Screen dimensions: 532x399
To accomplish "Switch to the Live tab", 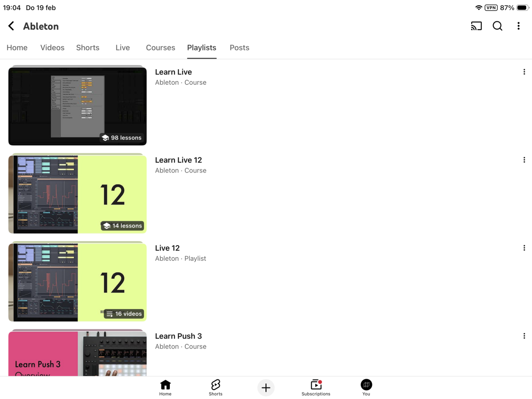I will pos(123,47).
